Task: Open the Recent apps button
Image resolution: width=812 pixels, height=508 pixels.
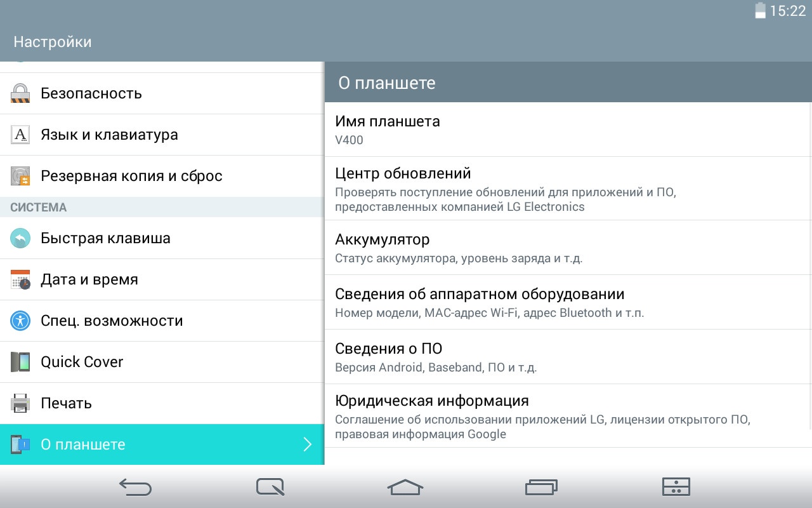Action: 541,487
